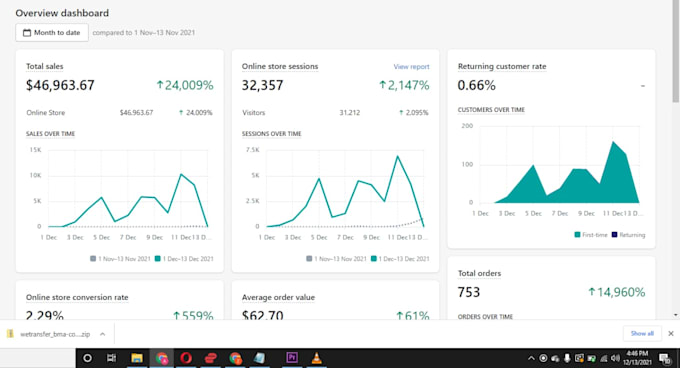Click the peak of Sales over time line
Image resolution: width=680 pixels, height=368 pixels.
tap(181, 174)
